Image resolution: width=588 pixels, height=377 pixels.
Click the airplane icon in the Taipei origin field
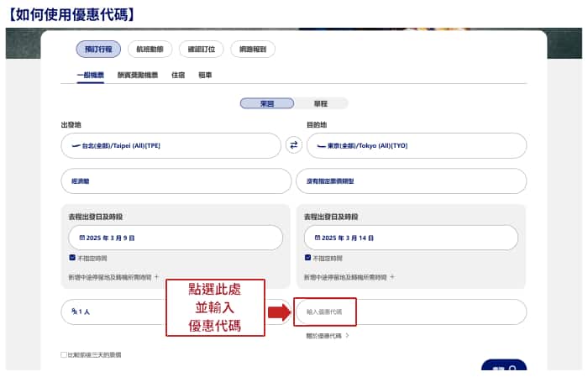[x=77, y=145]
